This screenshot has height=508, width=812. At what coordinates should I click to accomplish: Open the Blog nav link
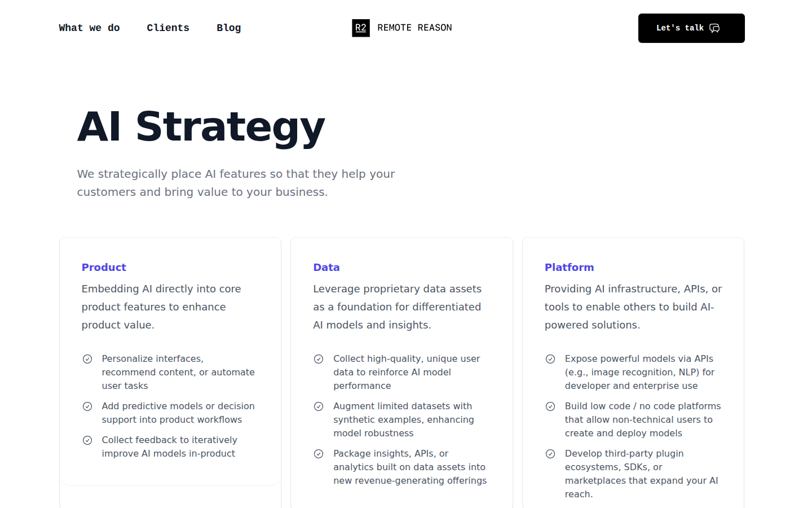pyautogui.click(x=228, y=28)
